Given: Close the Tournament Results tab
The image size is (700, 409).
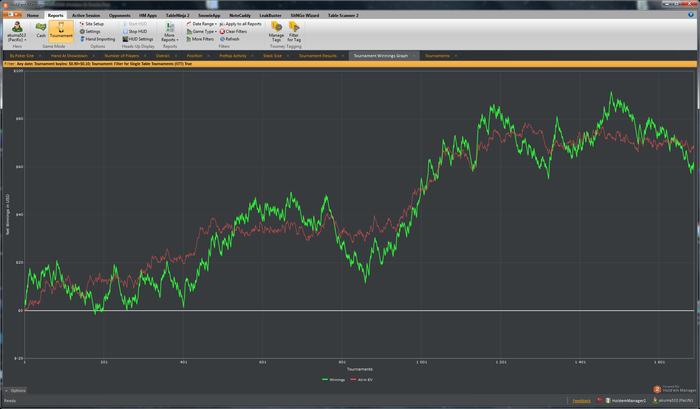Looking at the screenshot, I should point(343,56).
